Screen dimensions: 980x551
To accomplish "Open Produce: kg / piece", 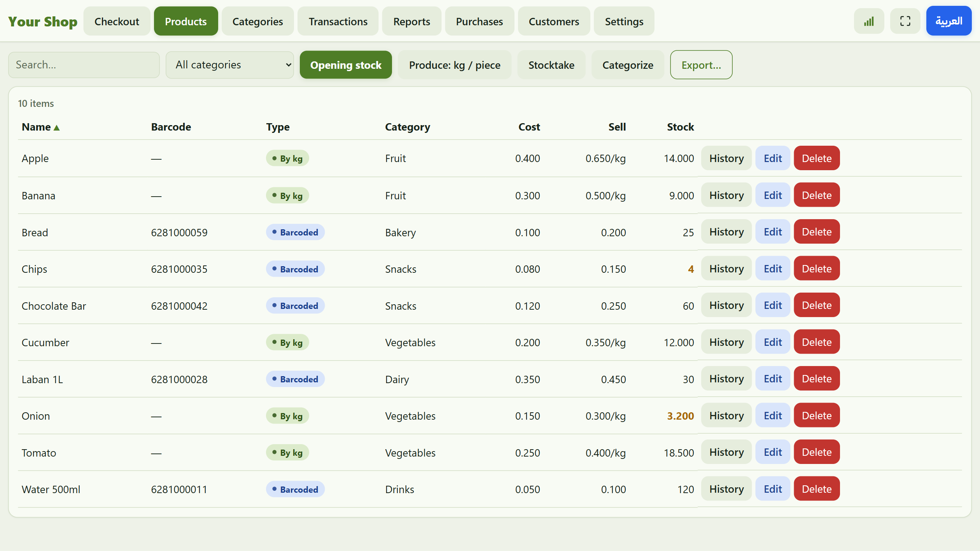I will [455, 65].
